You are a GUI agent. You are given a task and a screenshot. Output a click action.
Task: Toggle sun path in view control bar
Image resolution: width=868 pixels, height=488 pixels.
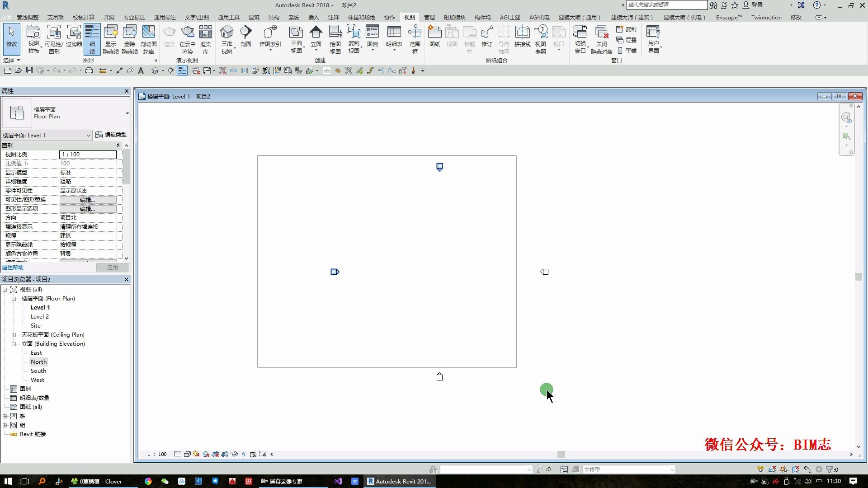(x=196, y=454)
